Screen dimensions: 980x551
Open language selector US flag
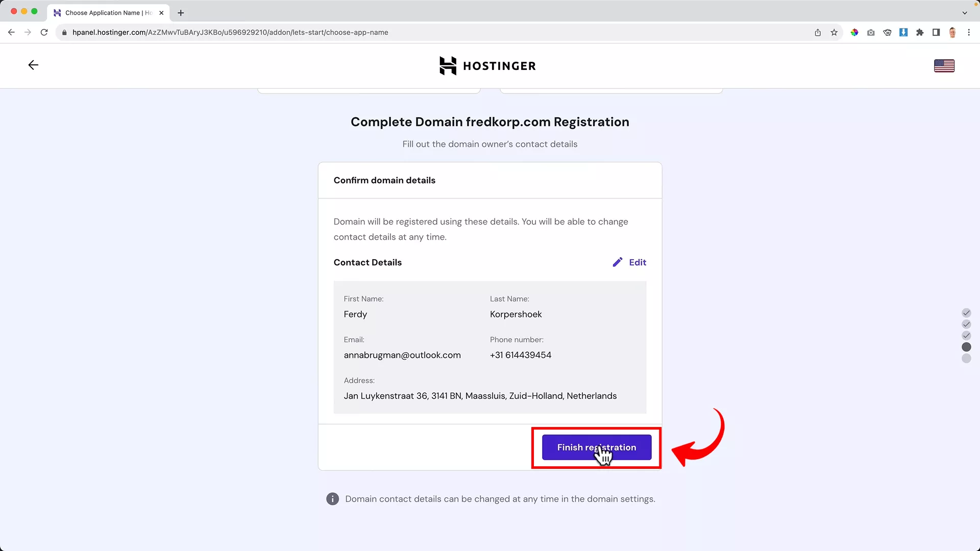coord(944,66)
